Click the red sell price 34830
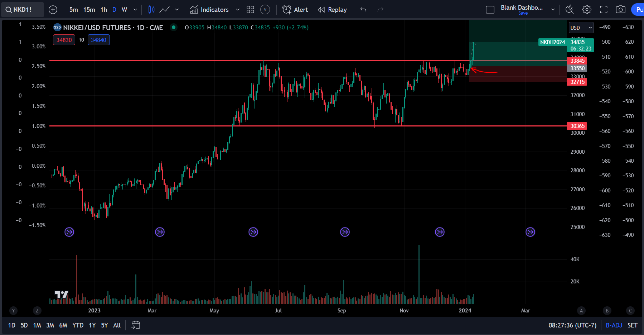The image size is (644, 335). pyautogui.click(x=64, y=40)
